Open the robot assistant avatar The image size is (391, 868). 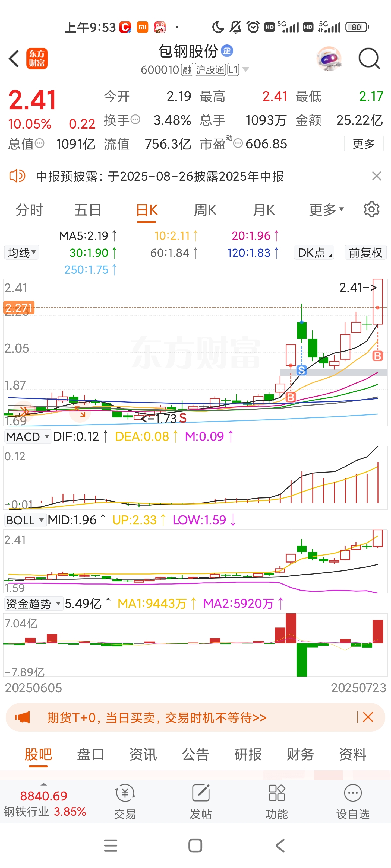pyautogui.click(x=329, y=59)
